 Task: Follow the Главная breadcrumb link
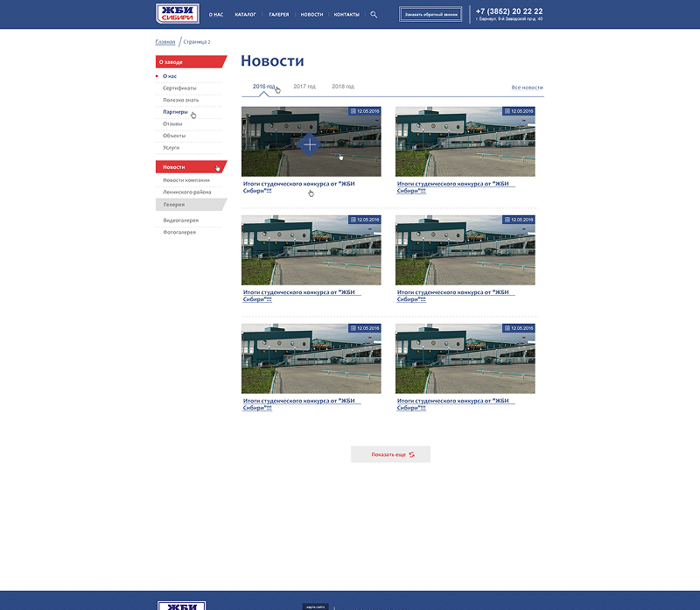[165, 42]
